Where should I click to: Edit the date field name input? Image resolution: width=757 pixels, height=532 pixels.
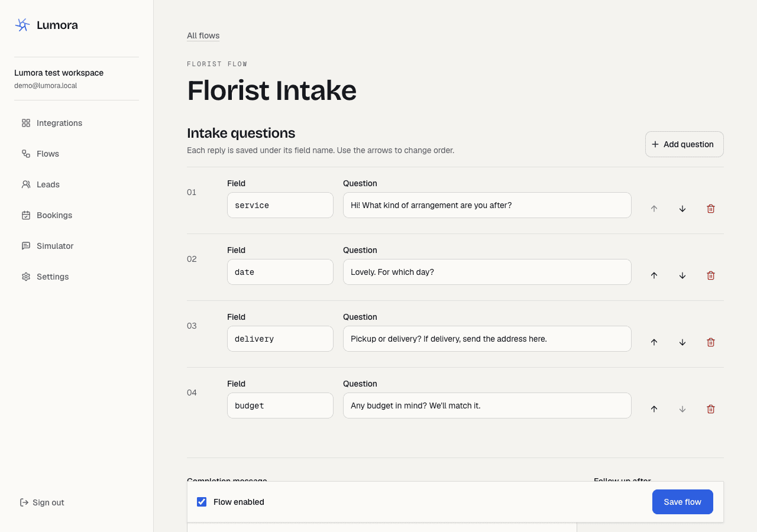point(280,272)
